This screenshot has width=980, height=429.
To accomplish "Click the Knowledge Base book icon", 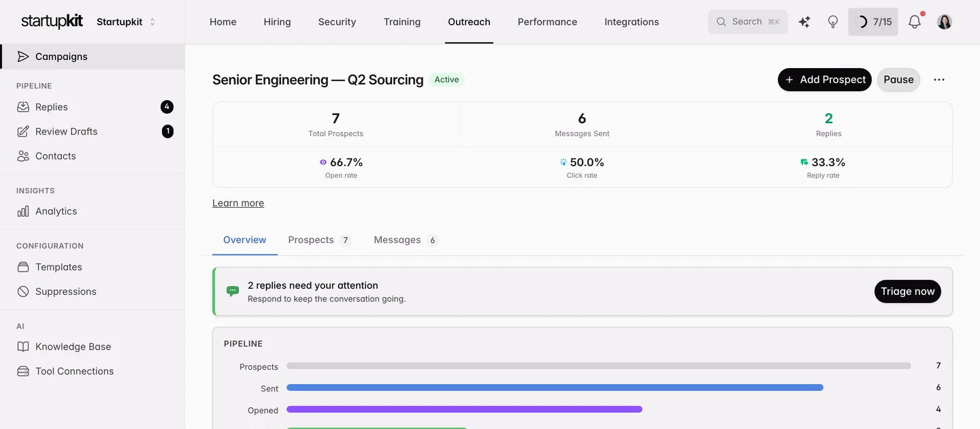I will [x=23, y=347].
